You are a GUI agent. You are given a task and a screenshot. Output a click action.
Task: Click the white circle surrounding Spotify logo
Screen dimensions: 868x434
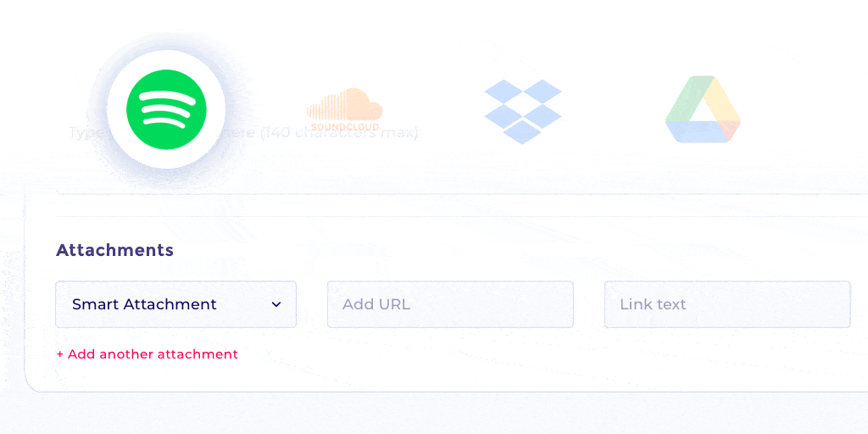(166, 109)
